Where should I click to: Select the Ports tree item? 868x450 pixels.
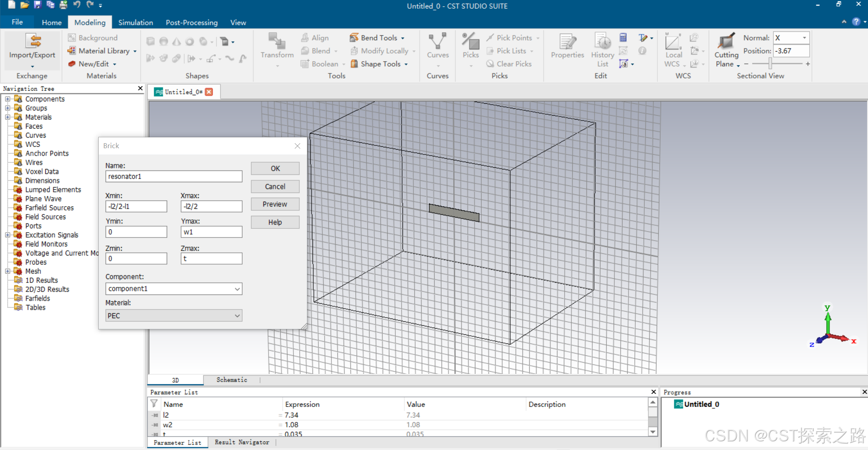coord(33,226)
